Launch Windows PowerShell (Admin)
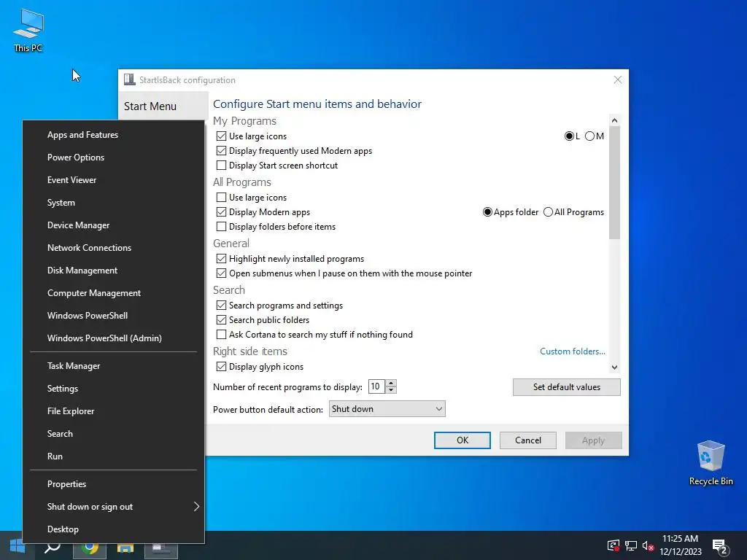747x560 pixels. click(x=115, y=338)
